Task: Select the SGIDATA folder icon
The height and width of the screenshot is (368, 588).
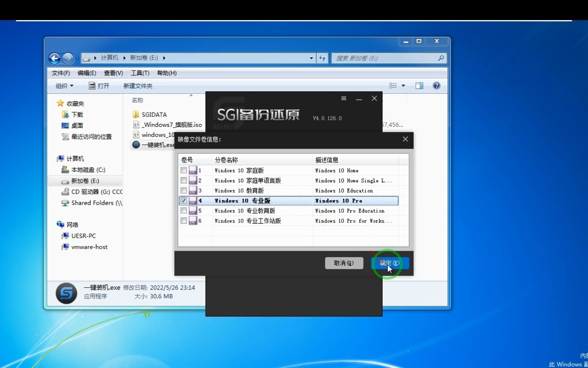Action: point(136,114)
